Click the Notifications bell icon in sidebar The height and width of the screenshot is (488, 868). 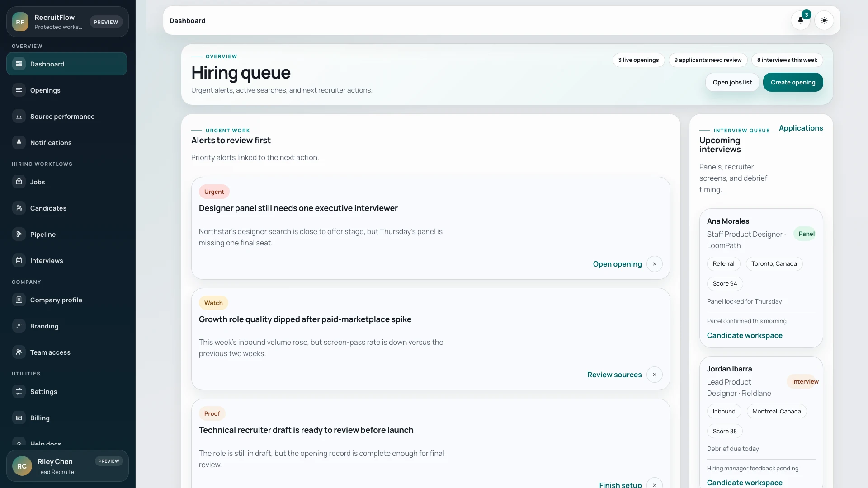[x=19, y=142]
